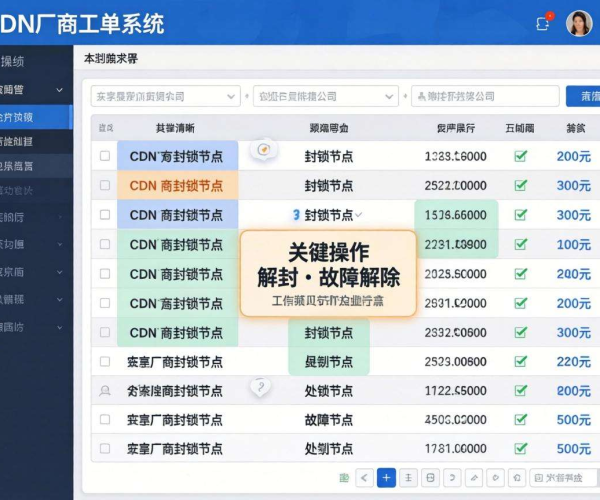Click green check mark in 2523.00600 row
Screen dimensions: 600x500
520,361
